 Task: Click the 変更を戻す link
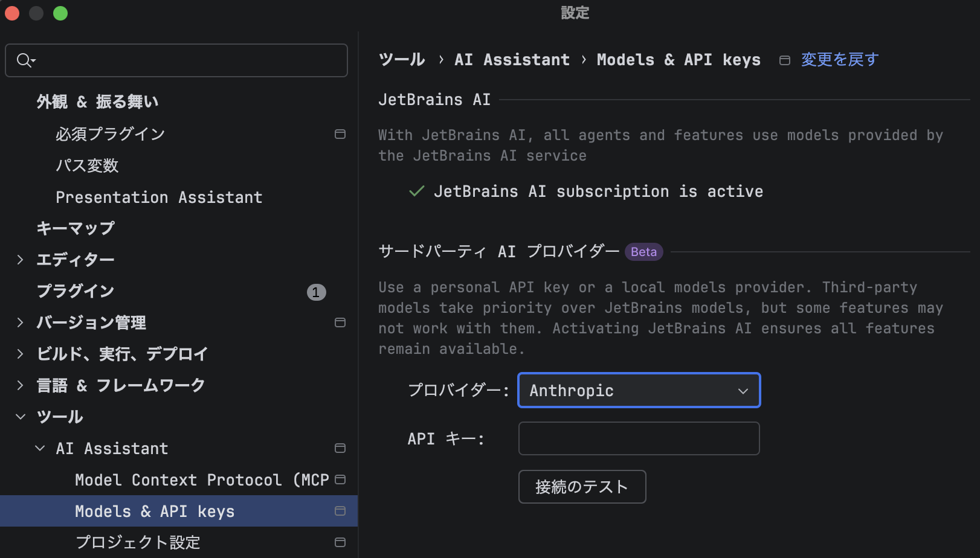tap(839, 60)
